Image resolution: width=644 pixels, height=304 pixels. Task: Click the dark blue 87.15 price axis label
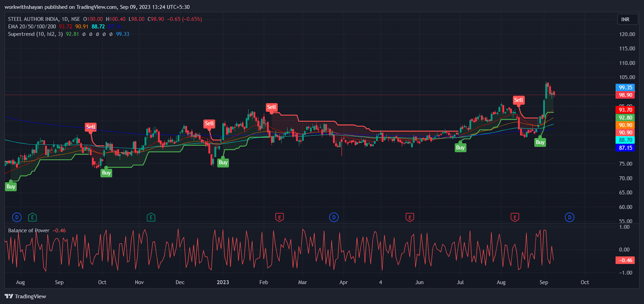(625, 148)
